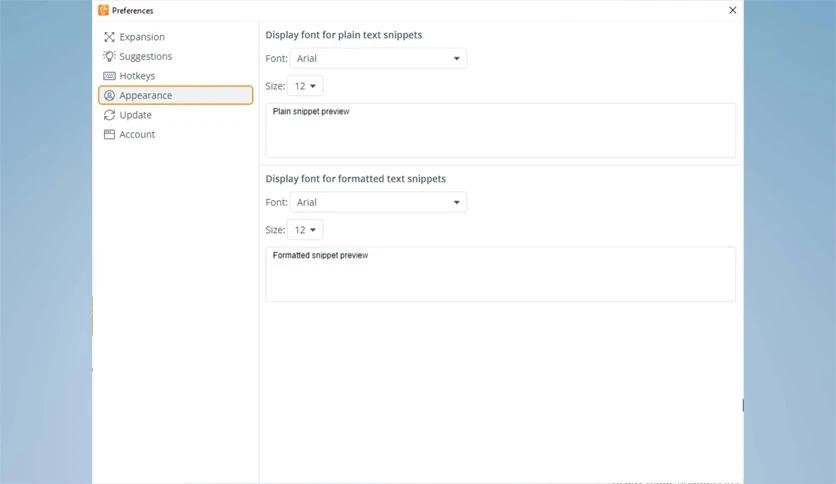Expand Size dropdown for formatted text snippets
Image resolution: width=836 pixels, height=484 pixels.
point(305,230)
